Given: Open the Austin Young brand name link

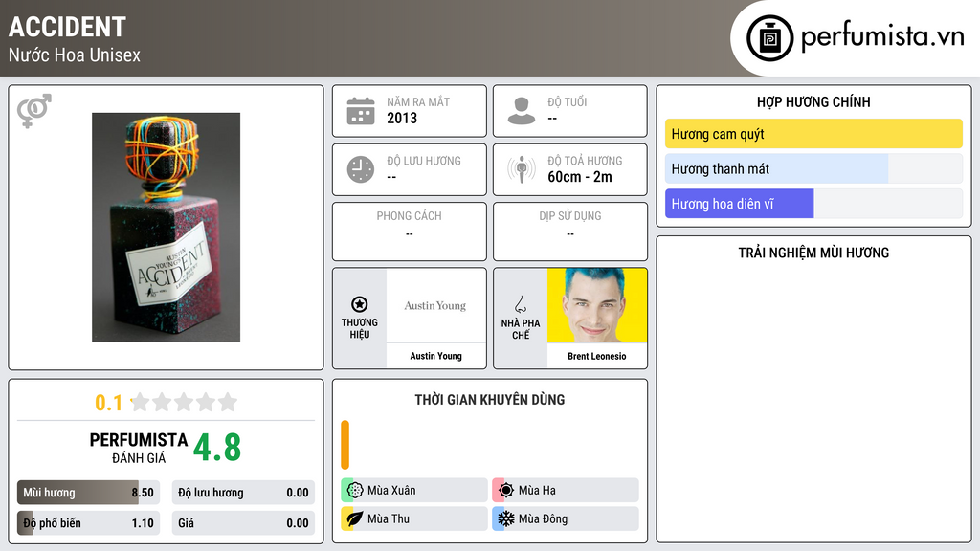Looking at the screenshot, I should 435,356.
